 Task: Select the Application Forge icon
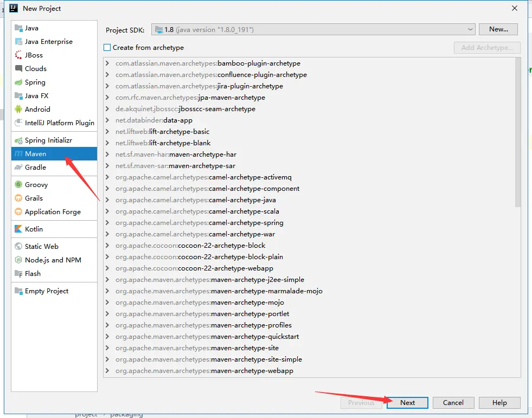point(18,212)
